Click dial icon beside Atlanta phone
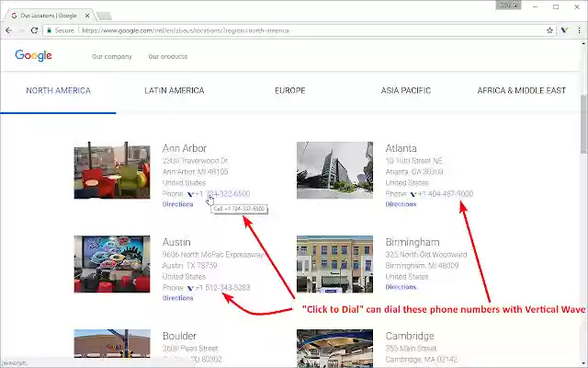Screen dimensions: 588x368 click(x=413, y=194)
